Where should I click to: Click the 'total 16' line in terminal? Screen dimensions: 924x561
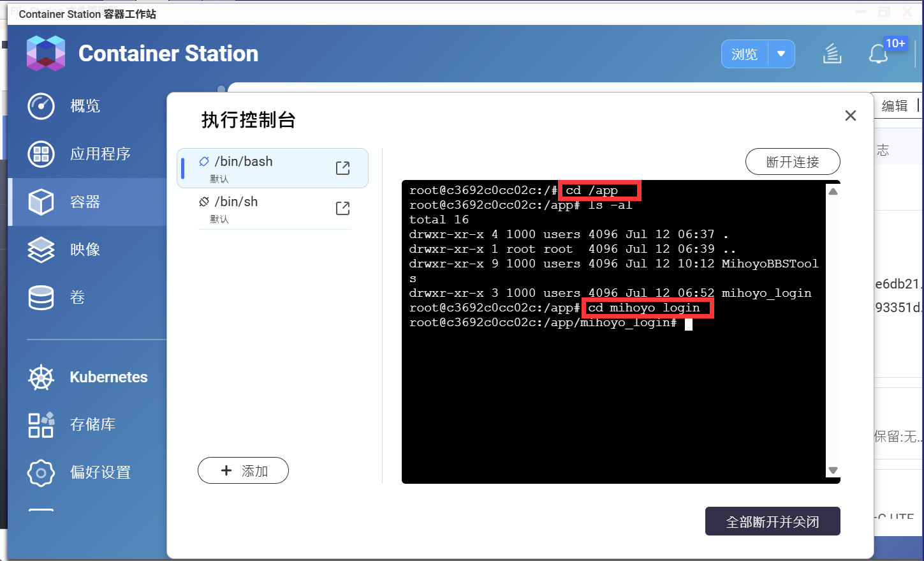click(439, 220)
